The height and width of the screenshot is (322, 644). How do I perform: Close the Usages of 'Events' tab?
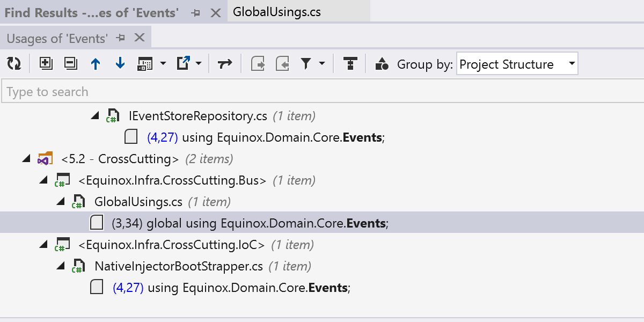tap(140, 38)
